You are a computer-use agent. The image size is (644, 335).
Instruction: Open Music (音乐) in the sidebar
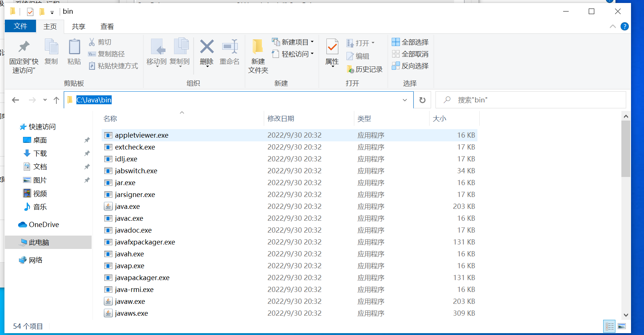35,207
